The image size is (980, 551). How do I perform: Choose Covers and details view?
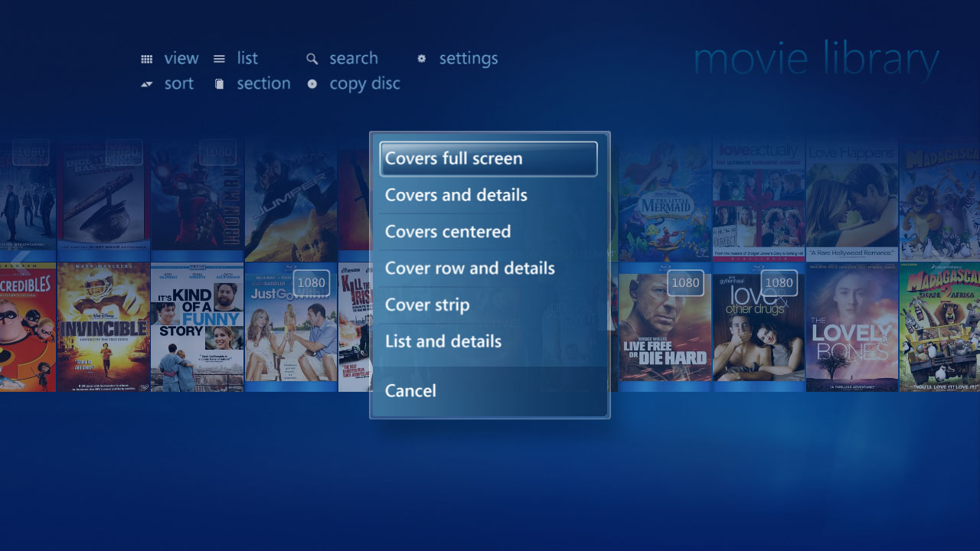(x=488, y=195)
